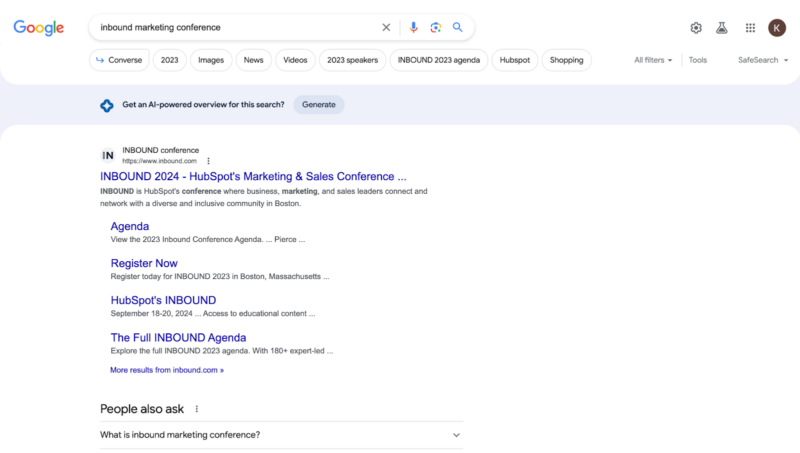800x453 pixels.
Task: Select the 2023 speakers chip
Action: [353, 60]
